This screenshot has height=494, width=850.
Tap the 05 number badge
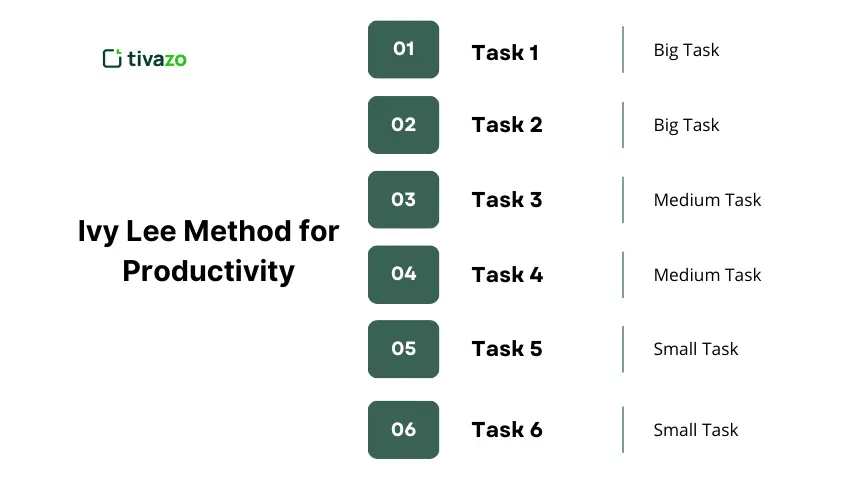tap(403, 349)
